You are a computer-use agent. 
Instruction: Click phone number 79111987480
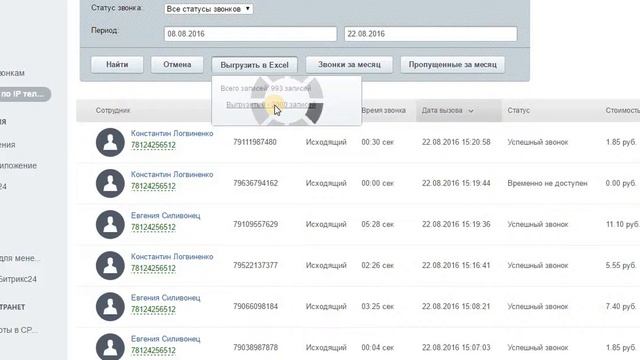[x=255, y=142]
